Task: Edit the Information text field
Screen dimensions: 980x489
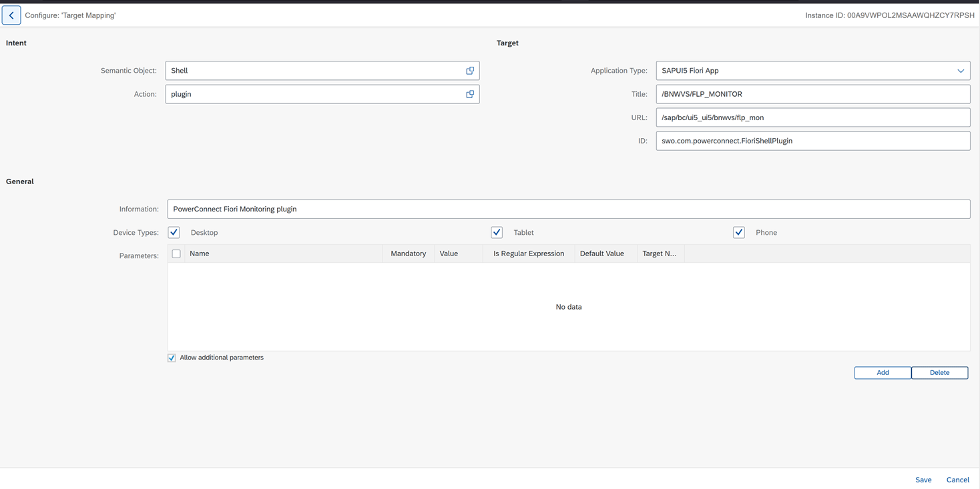Action: [567, 209]
